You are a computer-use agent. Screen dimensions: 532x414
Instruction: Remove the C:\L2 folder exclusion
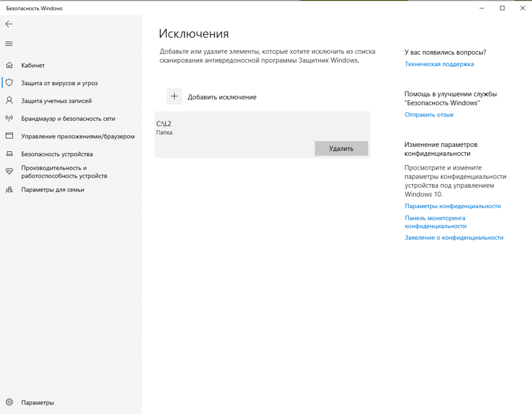[x=341, y=148]
